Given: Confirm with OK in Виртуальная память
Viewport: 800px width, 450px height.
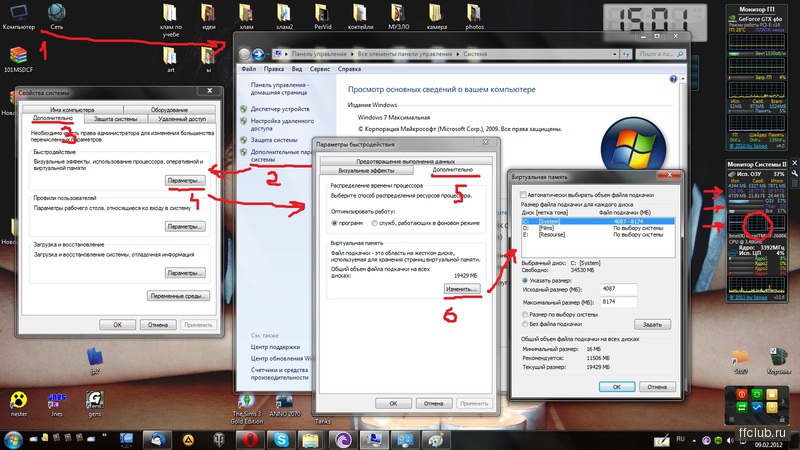Looking at the screenshot, I should point(617,387).
